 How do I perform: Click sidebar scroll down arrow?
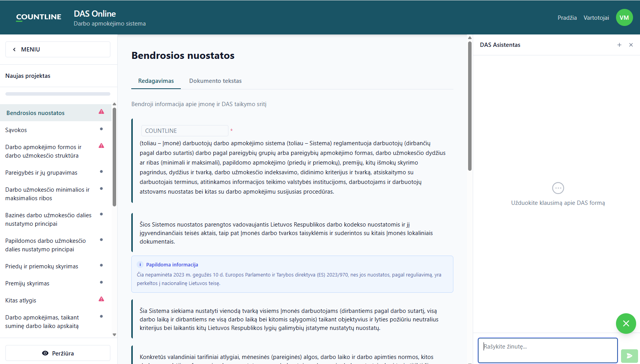click(114, 335)
